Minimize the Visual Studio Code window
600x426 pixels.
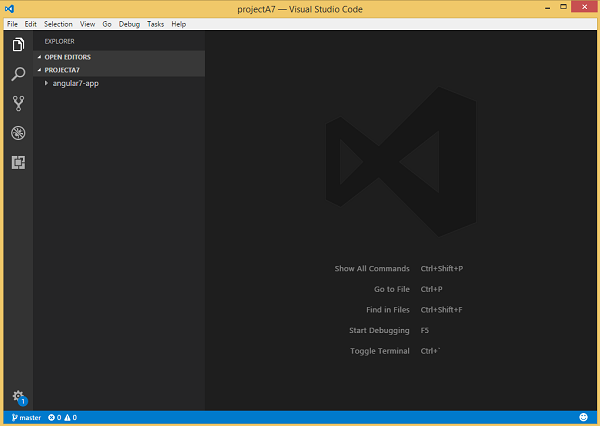[x=548, y=7]
